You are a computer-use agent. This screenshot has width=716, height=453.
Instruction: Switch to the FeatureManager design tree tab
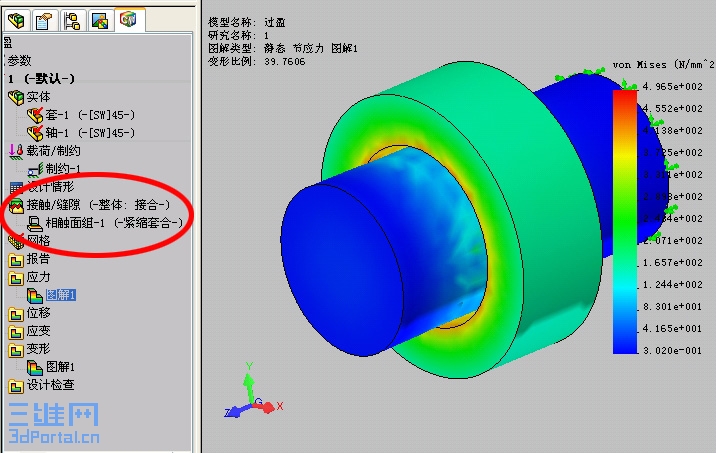pyautogui.click(x=16, y=21)
